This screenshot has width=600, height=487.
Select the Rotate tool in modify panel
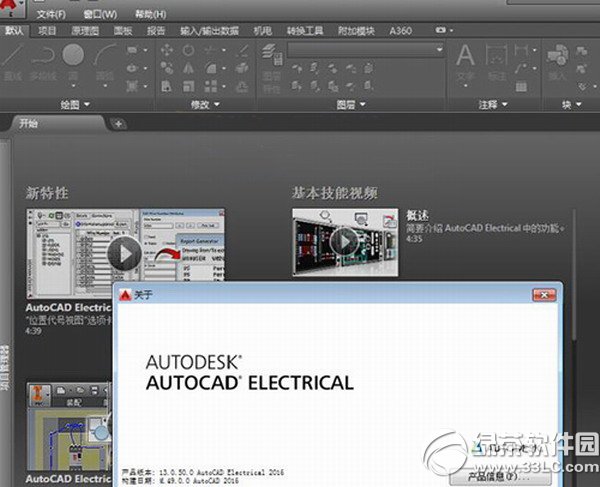point(188,50)
